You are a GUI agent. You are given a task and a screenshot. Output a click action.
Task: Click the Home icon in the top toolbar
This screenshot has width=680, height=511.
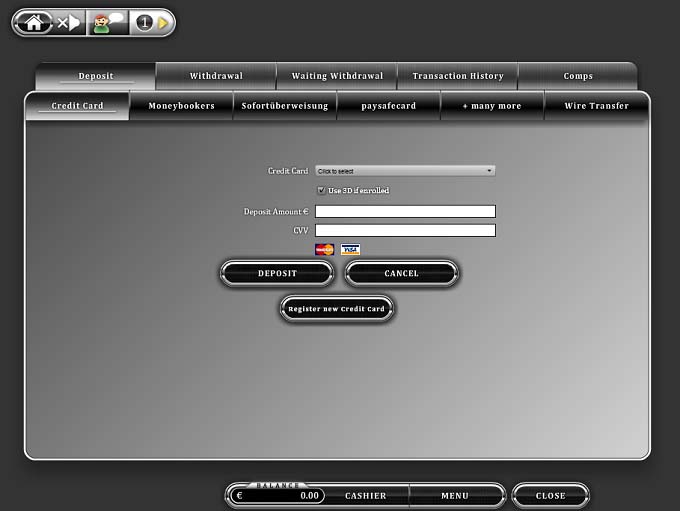tap(33, 22)
